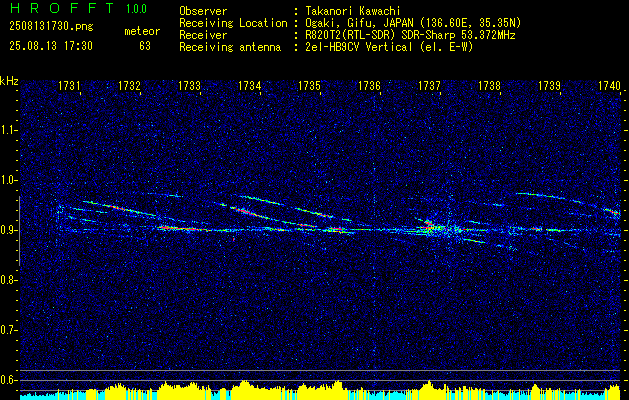Click the gray vertical range bar by 0.9
This screenshot has width=629, height=400.
19,231
